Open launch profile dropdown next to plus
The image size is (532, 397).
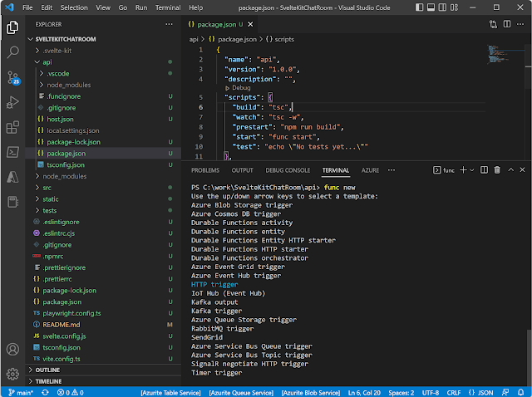click(471, 170)
